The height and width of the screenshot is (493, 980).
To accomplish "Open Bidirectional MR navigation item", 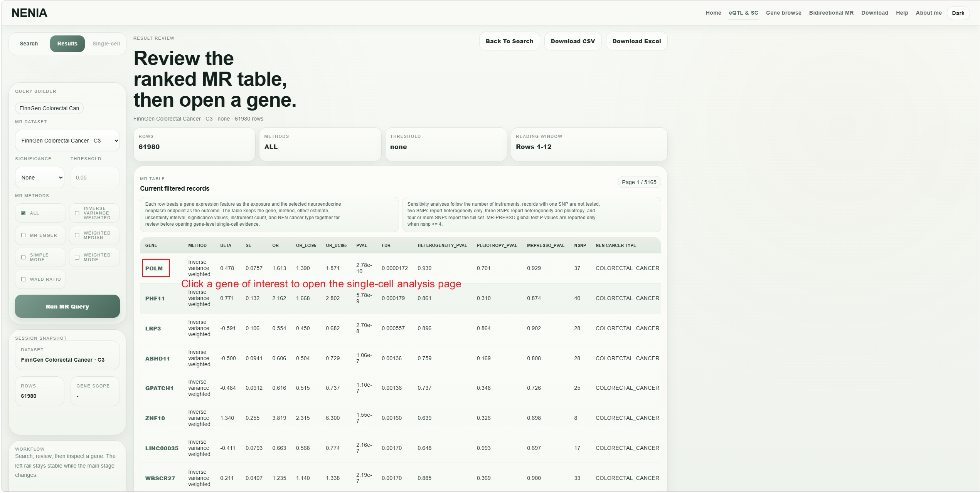I will 831,13.
